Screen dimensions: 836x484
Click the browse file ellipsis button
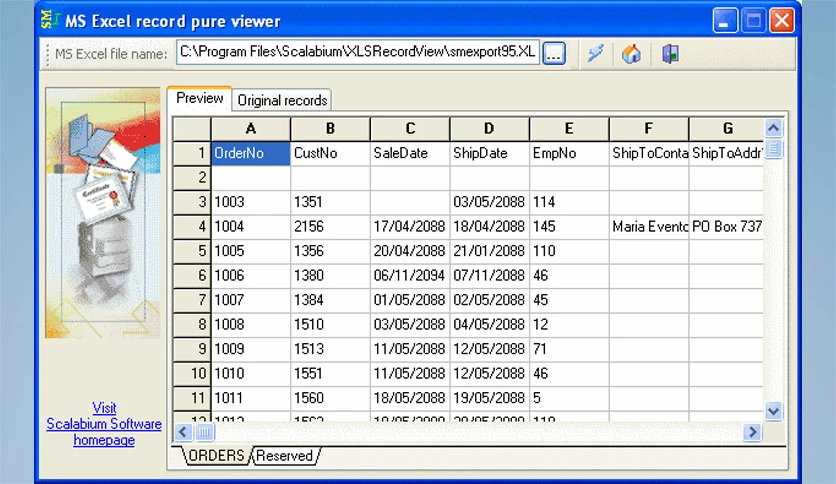(x=554, y=53)
